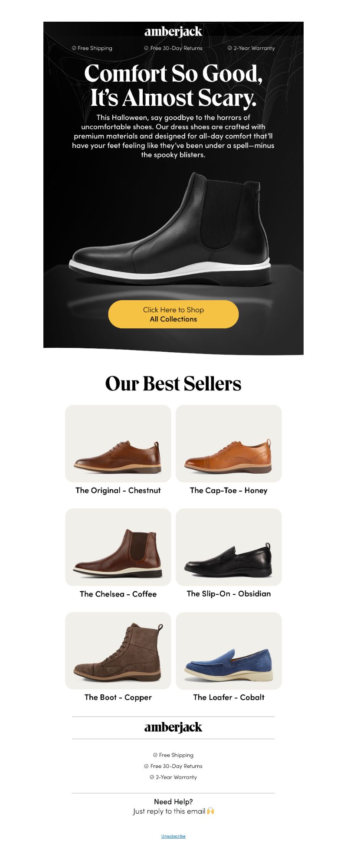Screen dimensions: 347x868
Task: Click footer Free 30-Day Returns item
Action: coord(173,766)
